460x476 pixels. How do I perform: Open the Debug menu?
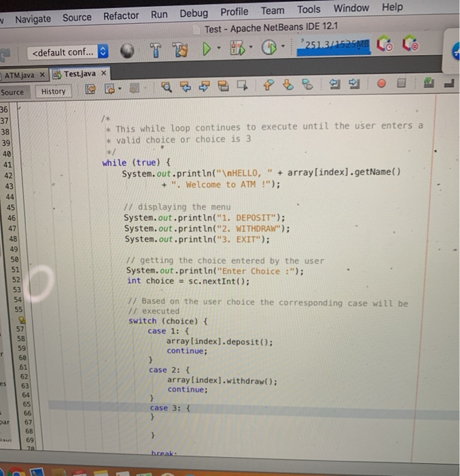194,14
